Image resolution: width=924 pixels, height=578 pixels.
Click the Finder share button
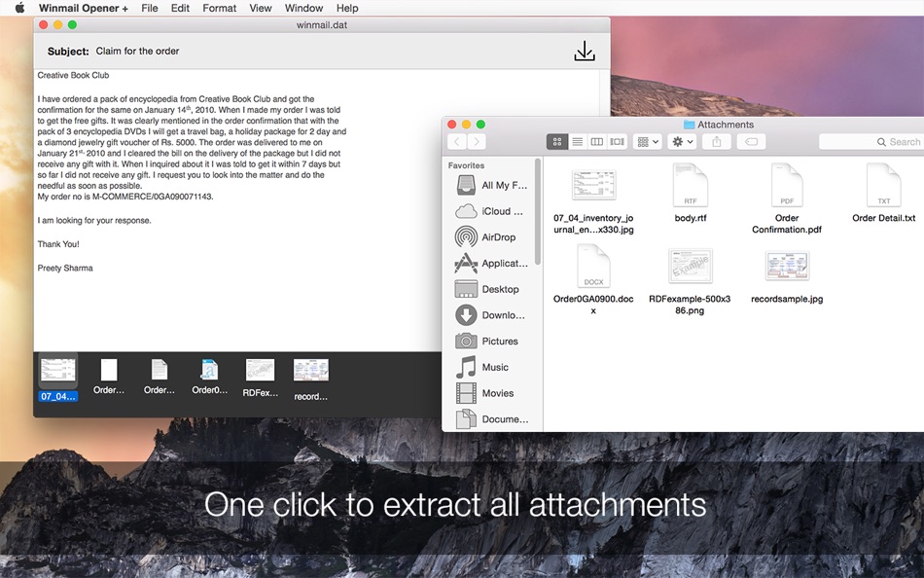point(717,141)
